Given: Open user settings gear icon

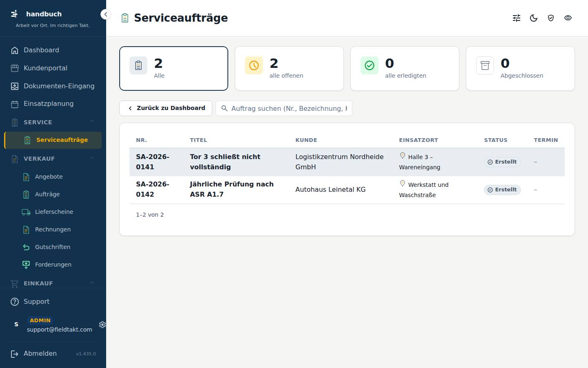Looking at the screenshot, I should tap(102, 325).
